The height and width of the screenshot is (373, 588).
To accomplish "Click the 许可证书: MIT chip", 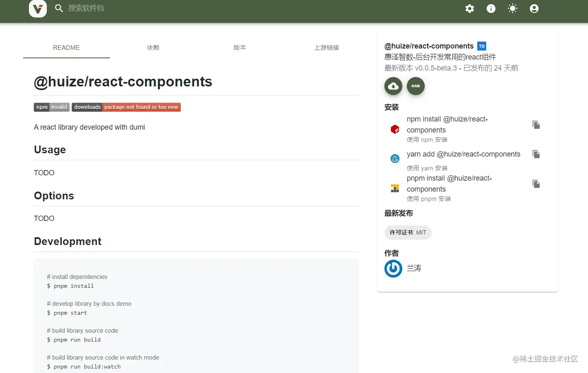I will tap(408, 232).
